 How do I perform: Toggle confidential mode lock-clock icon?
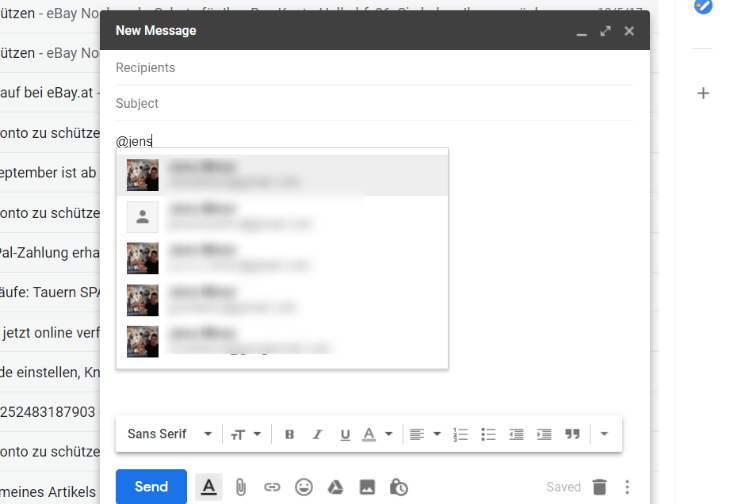click(x=399, y=487)
